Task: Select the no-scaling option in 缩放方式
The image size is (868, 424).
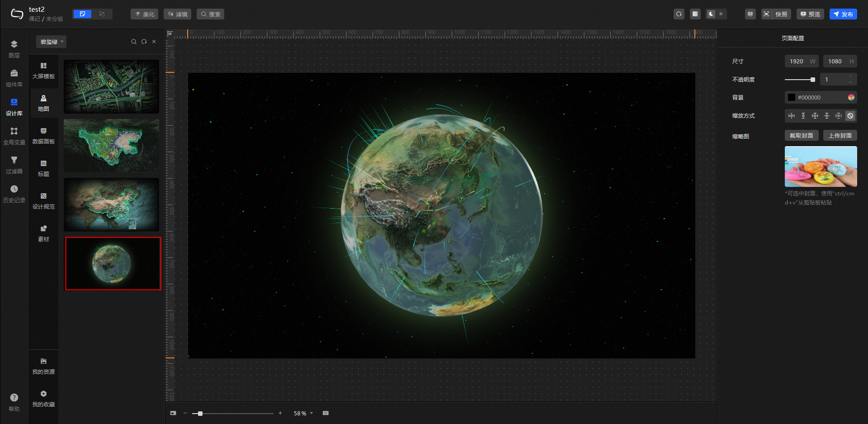Action: (x=850, y=116)
